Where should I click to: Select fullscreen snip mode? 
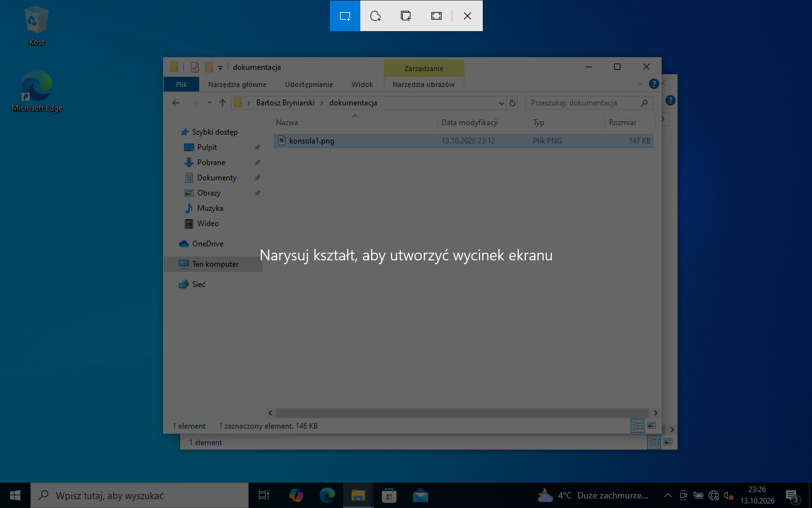[x=436, y=16]
